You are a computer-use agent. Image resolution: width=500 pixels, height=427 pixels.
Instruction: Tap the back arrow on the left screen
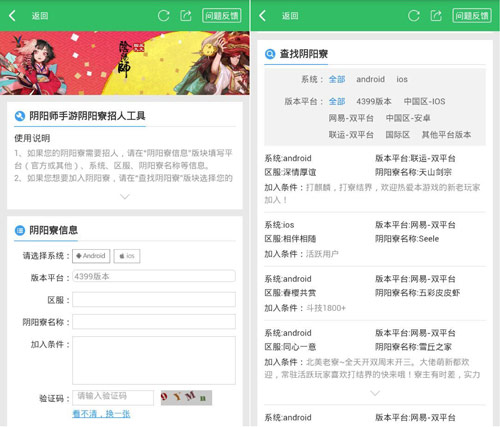(x=12, y=16)
